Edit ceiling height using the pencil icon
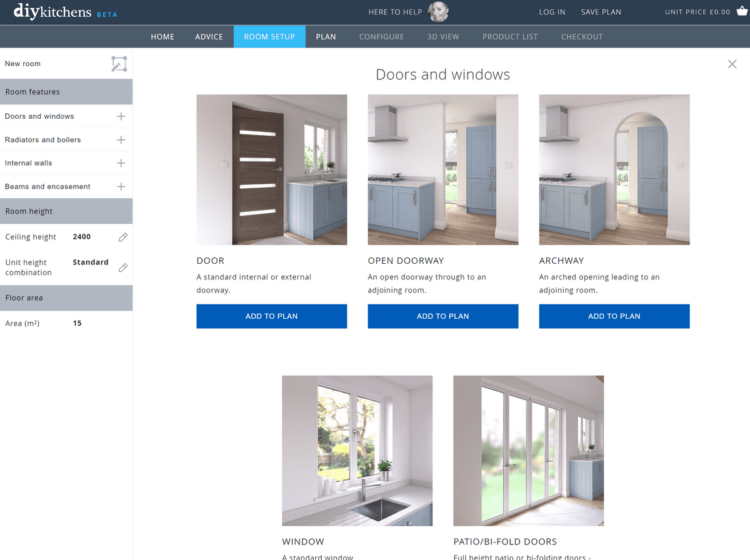 [122, 237]
